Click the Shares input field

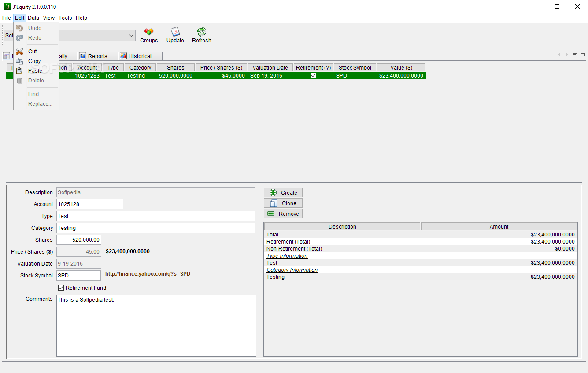coord(79,240)
